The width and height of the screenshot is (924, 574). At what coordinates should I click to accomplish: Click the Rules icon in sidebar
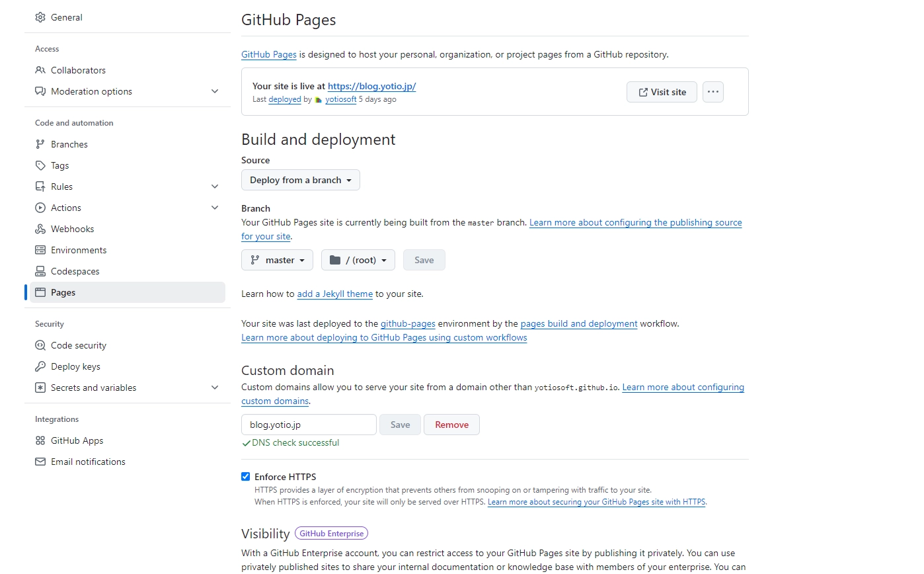point(40,186)
